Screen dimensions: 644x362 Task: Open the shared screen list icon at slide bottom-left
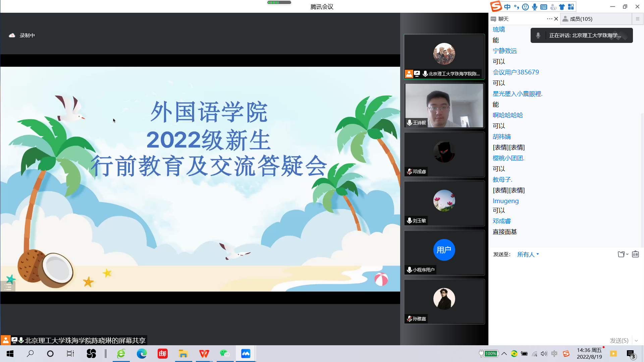click(8, 287)
